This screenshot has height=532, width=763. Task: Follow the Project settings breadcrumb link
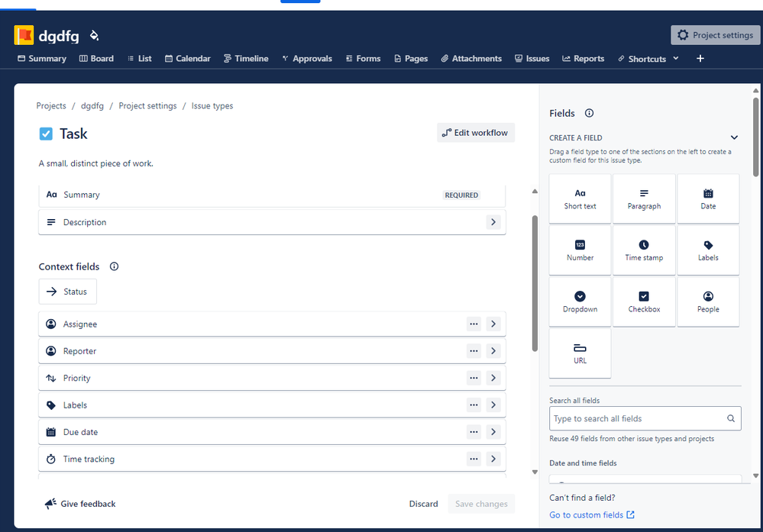click(147, 105)
